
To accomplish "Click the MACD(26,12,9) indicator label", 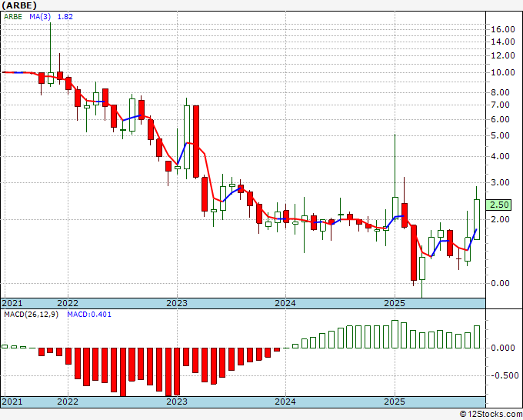I will (31, 315).
